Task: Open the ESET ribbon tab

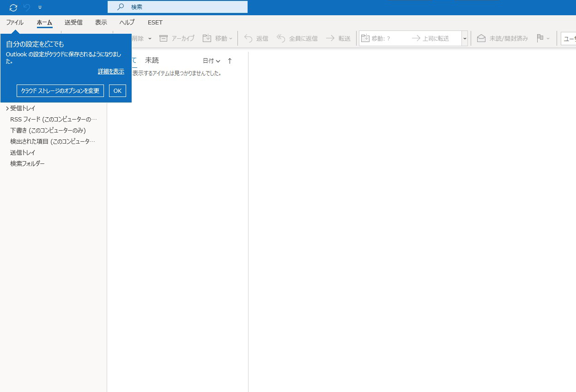Action: (x=155, y=22)
